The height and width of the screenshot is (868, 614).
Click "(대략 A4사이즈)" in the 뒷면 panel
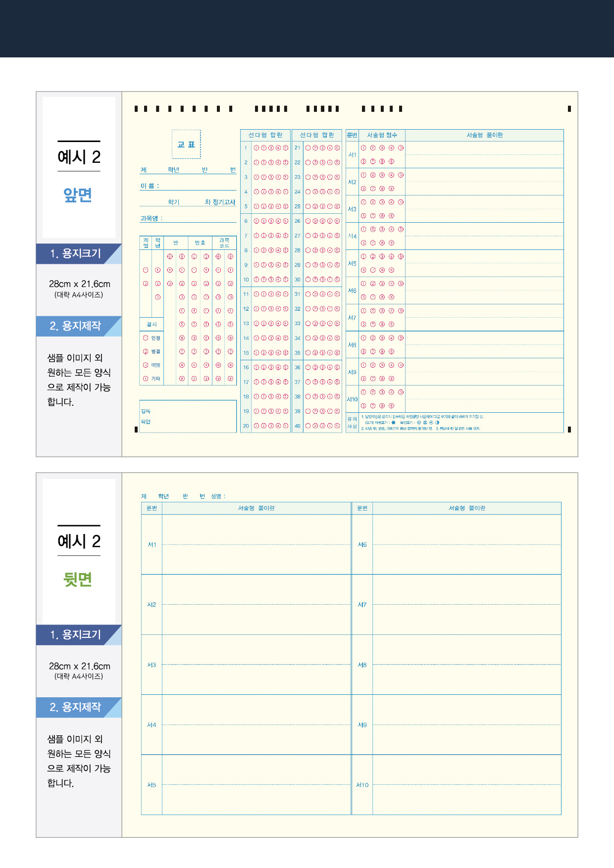tap(79, 676)
